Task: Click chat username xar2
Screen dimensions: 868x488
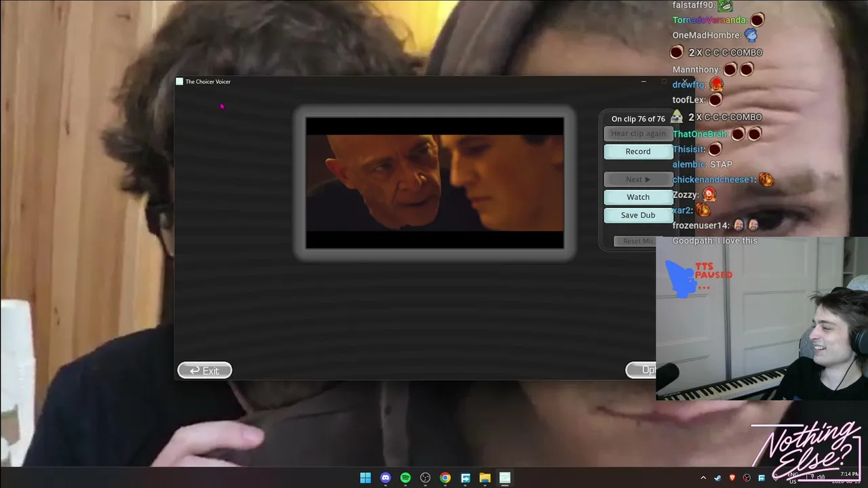Action: click(x=683, y=210)
